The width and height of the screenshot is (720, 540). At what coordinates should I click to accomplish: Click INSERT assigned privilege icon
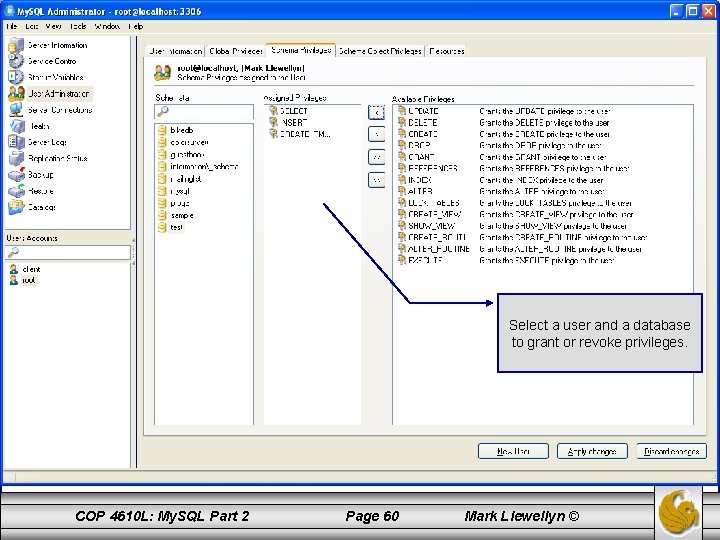coord(274,122)
